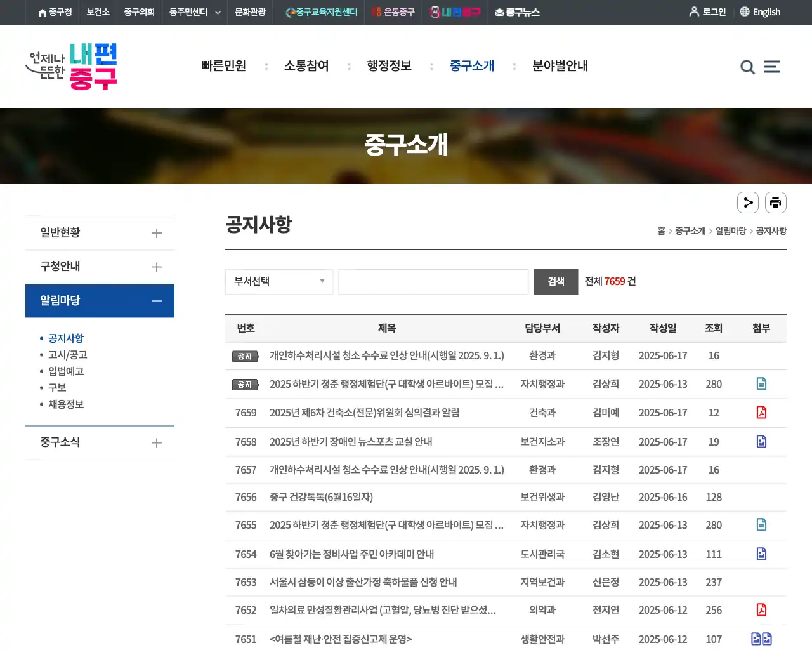
Task: Open the 온통중구 banner link
Action: click(393, 12)
